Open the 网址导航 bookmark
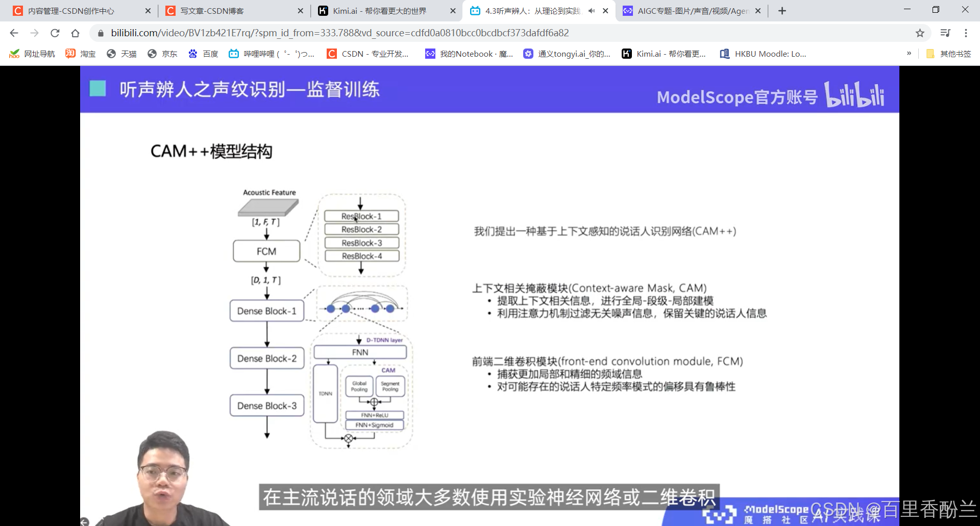The height and width of the screenshot is (526, 980). pyautogui.click(x=32, y=54)
